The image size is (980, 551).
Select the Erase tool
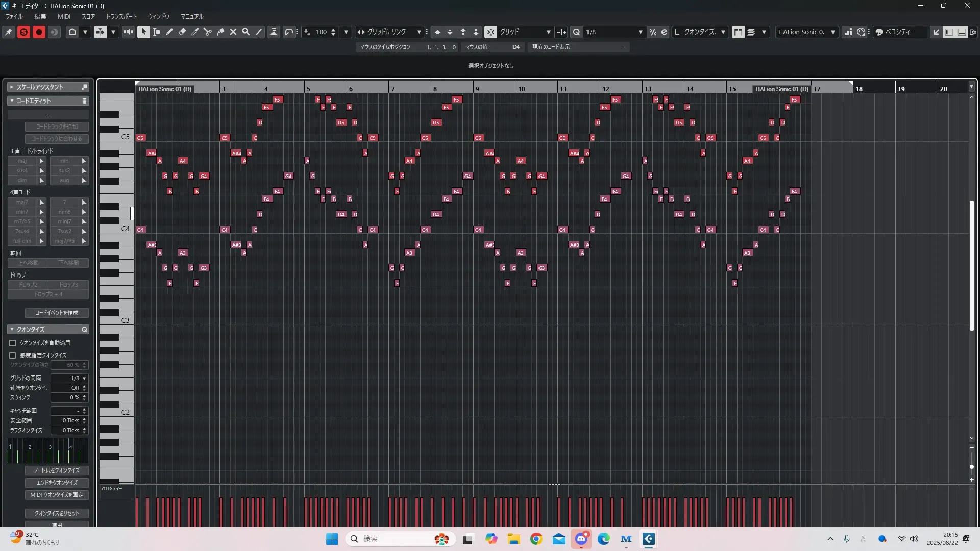[182, 32]
